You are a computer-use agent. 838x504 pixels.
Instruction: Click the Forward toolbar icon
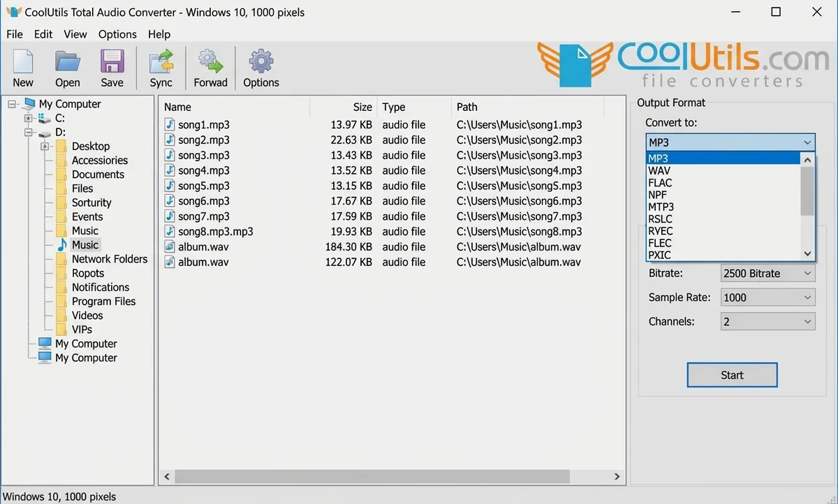(x=210, y=67)
